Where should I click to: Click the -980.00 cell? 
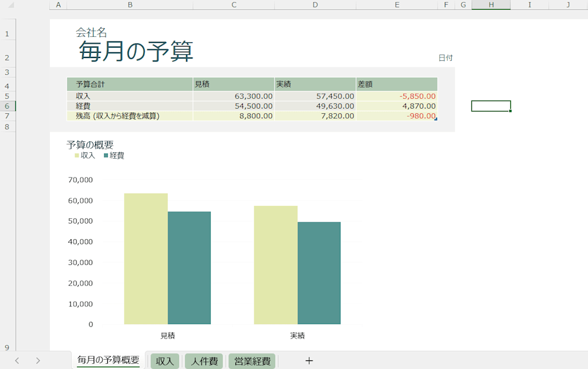coord(397,116)
